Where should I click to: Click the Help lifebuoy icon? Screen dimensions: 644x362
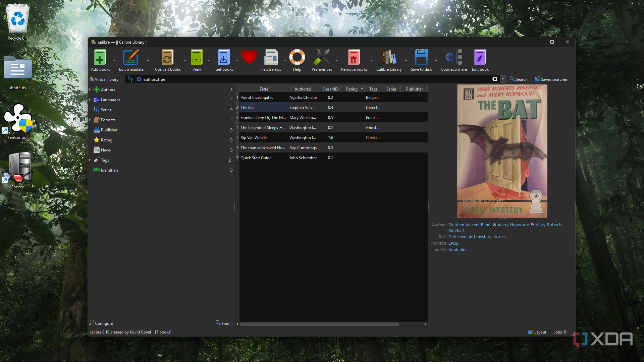(x=297, y=57)
